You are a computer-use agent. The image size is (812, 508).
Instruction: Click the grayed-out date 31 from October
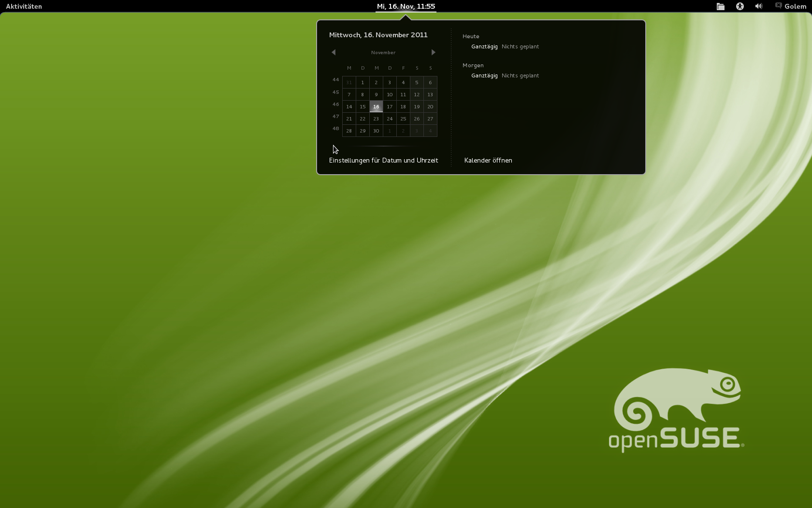349,82
